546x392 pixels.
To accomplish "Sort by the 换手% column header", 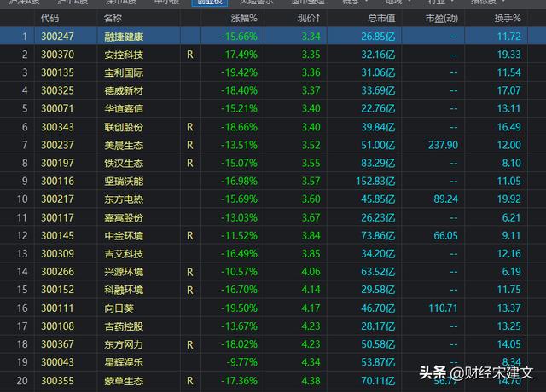I will pyautogui.click(x=508, y=18).
